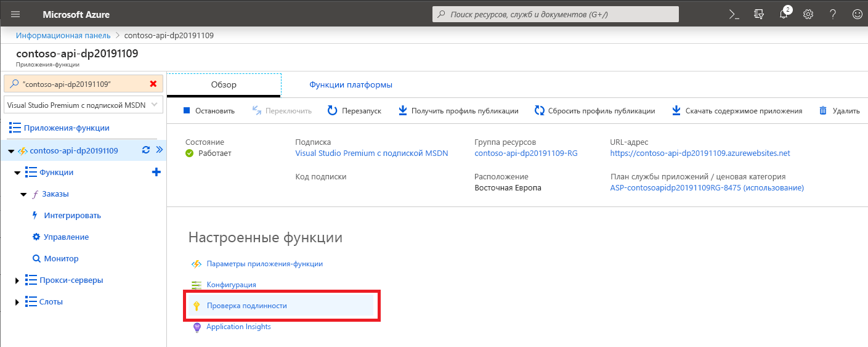Select the Обзор tab
This screenshot has width=868, height=347.
(224, 85)
